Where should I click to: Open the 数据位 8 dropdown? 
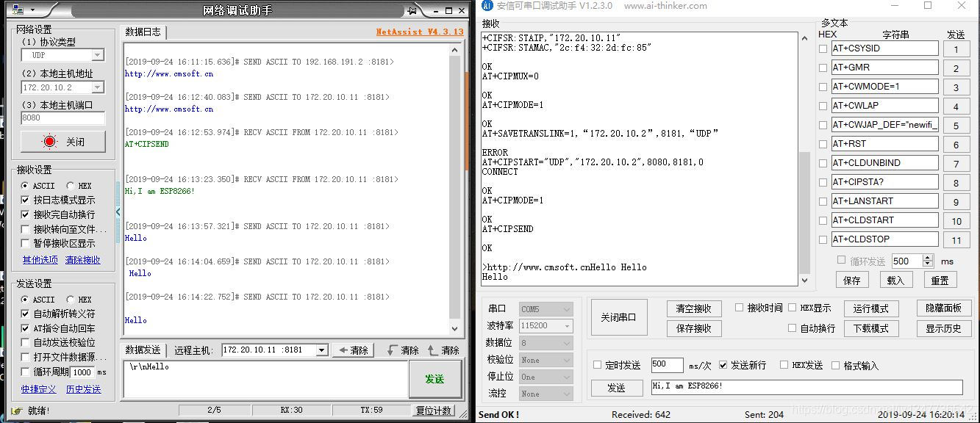(x=546, y=343)
